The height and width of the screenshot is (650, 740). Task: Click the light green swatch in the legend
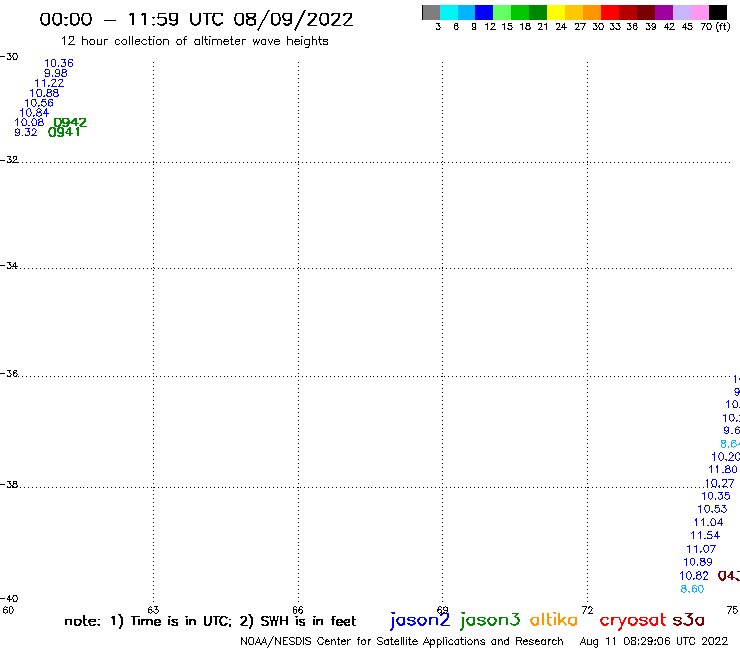point(503,12)
